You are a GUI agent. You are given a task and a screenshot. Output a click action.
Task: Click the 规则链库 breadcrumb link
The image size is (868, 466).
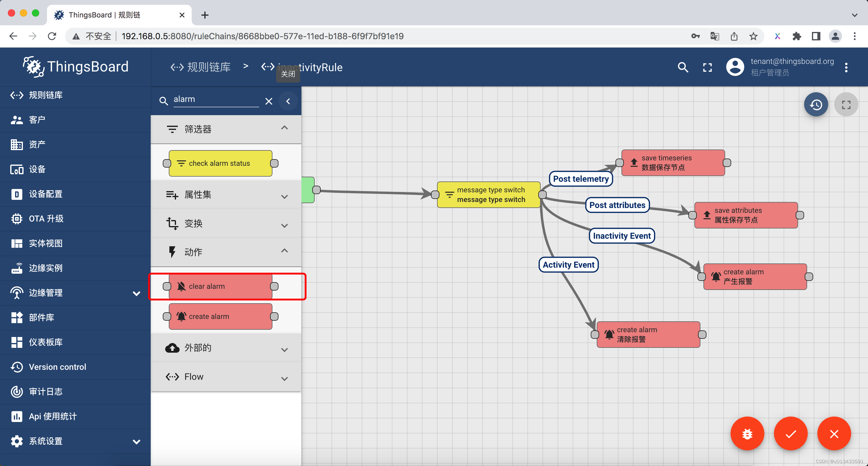point(200,67)
